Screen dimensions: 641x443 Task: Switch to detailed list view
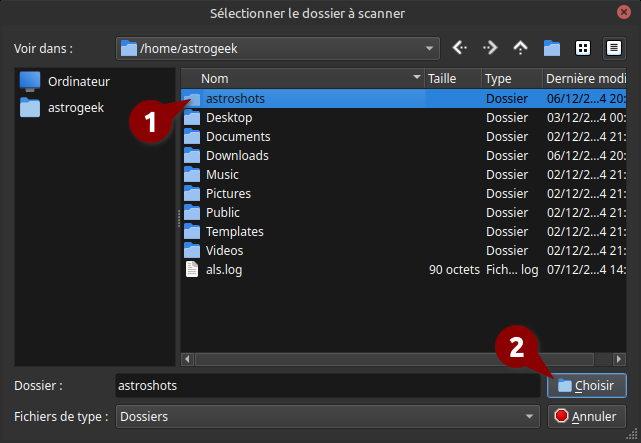click(614, 48)
